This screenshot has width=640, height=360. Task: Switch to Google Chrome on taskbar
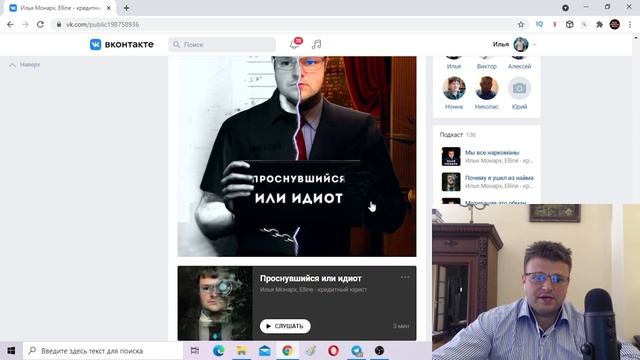pyautogui.click(x=287, y=351)
